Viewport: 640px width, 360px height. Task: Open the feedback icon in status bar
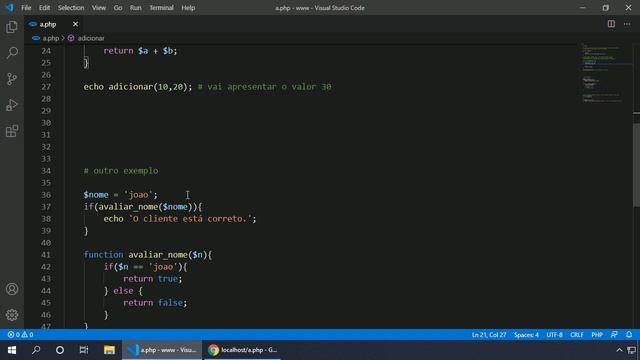(614, 335)
